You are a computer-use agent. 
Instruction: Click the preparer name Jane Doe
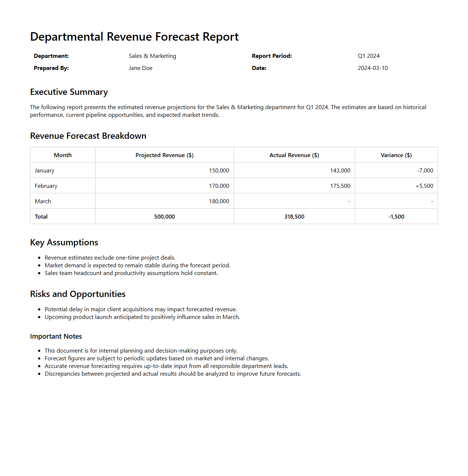[140, 68]
